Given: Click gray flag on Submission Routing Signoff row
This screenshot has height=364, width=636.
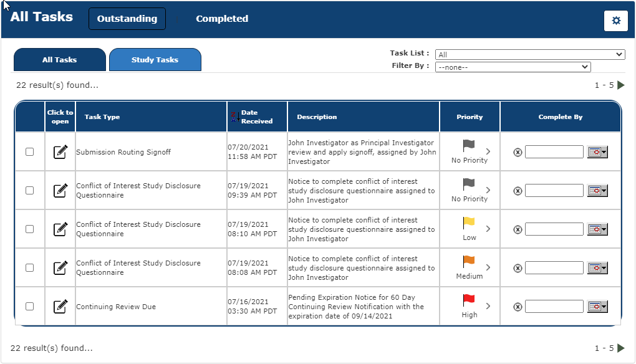Looking at the screenshot, I should 468,145.
